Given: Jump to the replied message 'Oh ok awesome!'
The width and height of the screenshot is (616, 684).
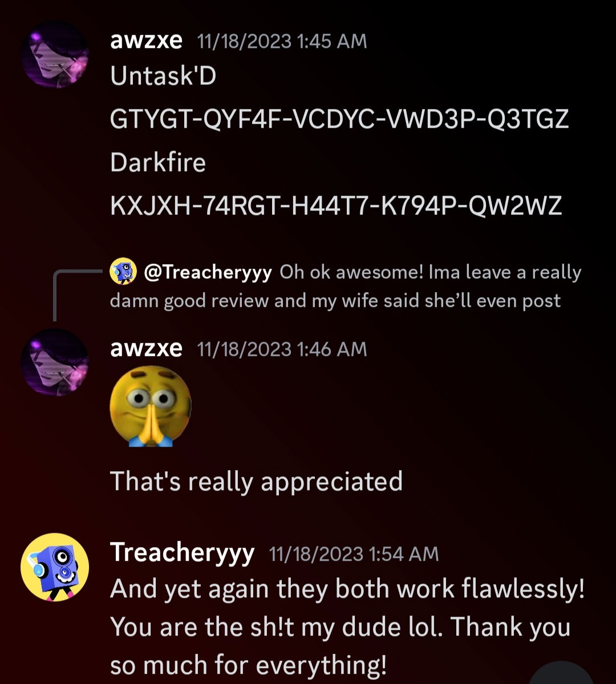Looking at the screenshot, I should coord(346,286).
